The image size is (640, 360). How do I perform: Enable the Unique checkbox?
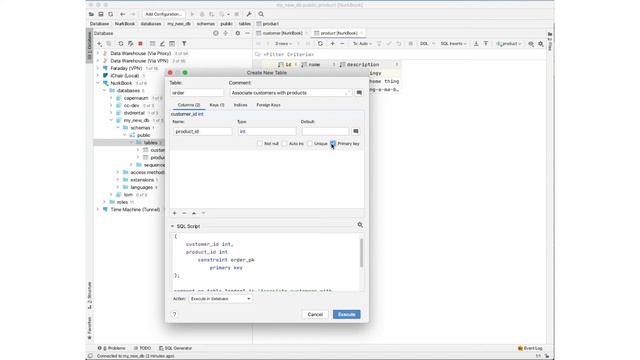(x=310, y=144)
